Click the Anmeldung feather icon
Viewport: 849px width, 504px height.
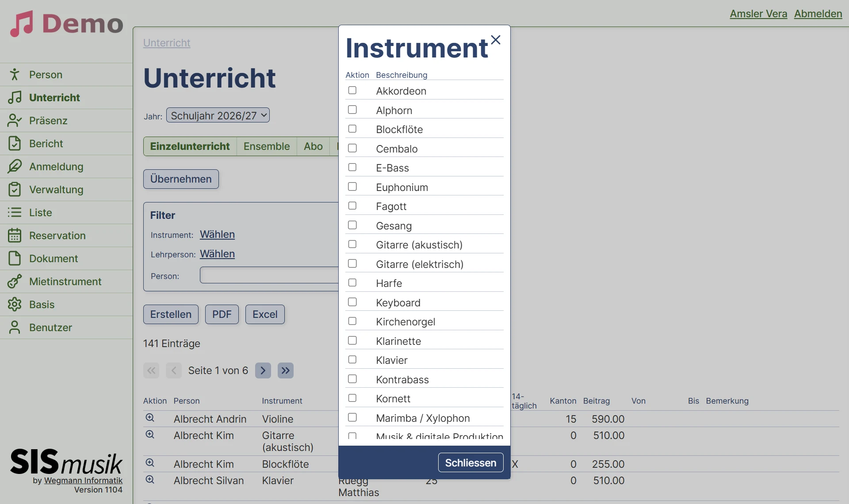click(15, 166)
